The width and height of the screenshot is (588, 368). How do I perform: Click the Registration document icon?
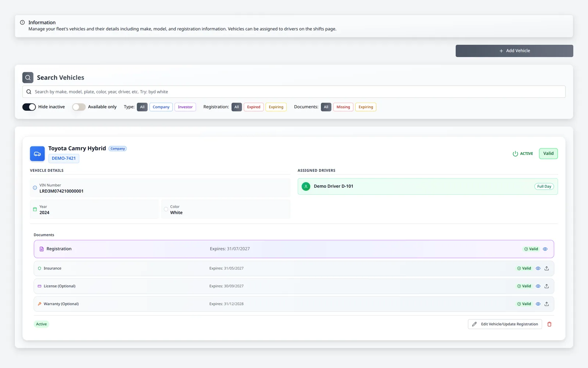(42, 249)
